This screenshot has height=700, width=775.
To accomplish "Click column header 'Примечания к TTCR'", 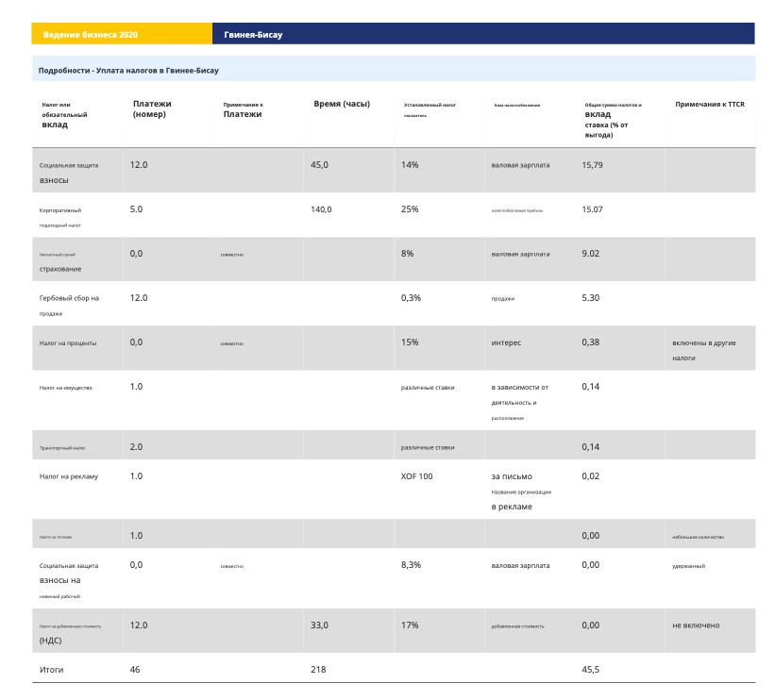I will [710, 104].
